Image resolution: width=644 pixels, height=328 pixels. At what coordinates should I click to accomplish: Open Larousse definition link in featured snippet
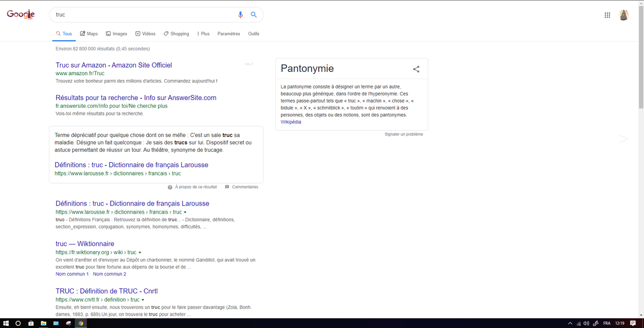pos(131,165)
